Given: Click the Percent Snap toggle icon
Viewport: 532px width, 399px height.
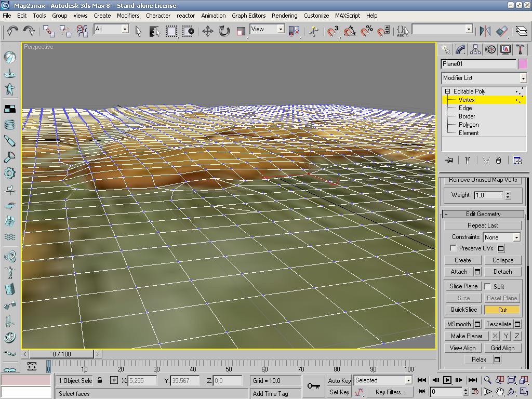Looking at the screenshot, I should [x=367, y=31].
